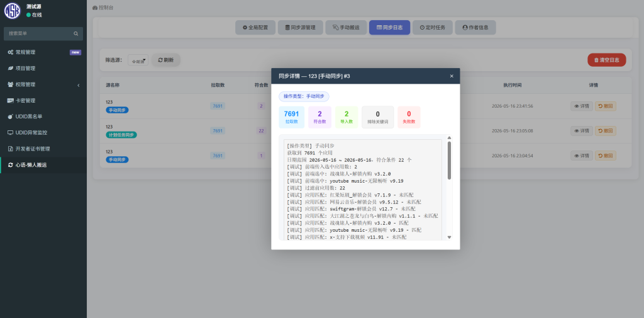
Task: Click the 权限管理 users icon
Action: coord(10,84)
